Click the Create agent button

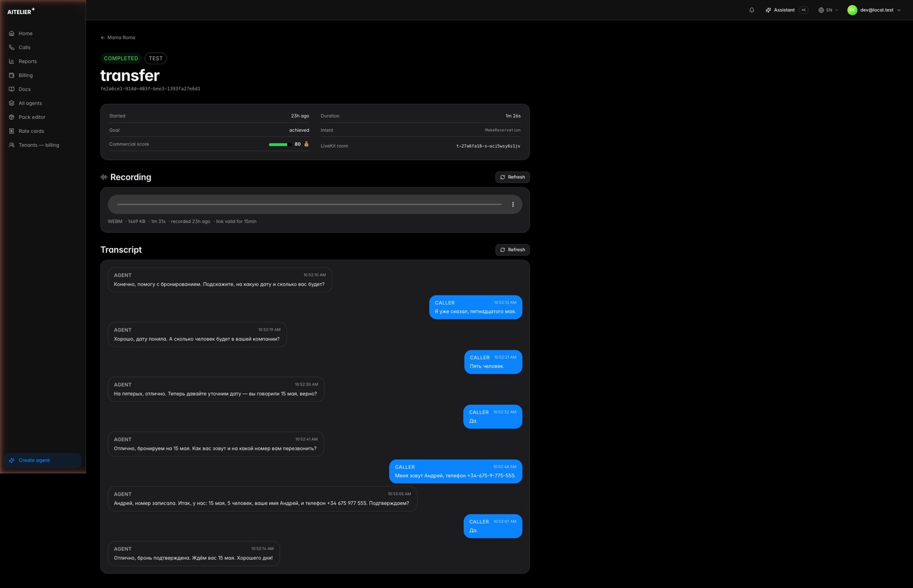[x=43, y=460]
